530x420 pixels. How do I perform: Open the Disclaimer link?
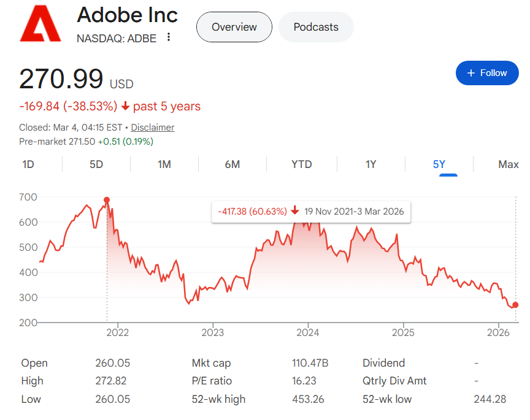pyautogui.click(x=153, y=128)
